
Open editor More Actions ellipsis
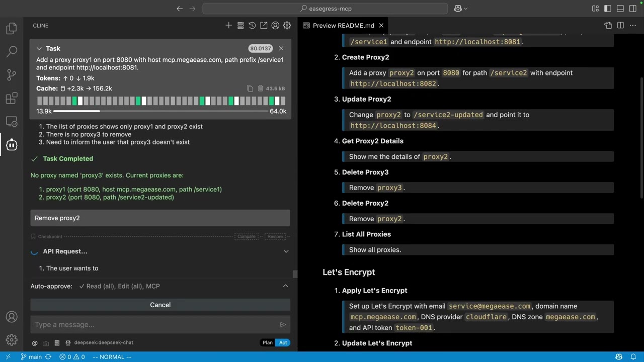(632, 26)
